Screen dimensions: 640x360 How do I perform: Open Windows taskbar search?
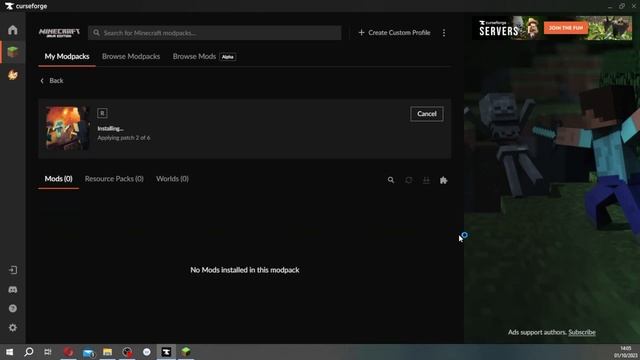coord(29,352)
